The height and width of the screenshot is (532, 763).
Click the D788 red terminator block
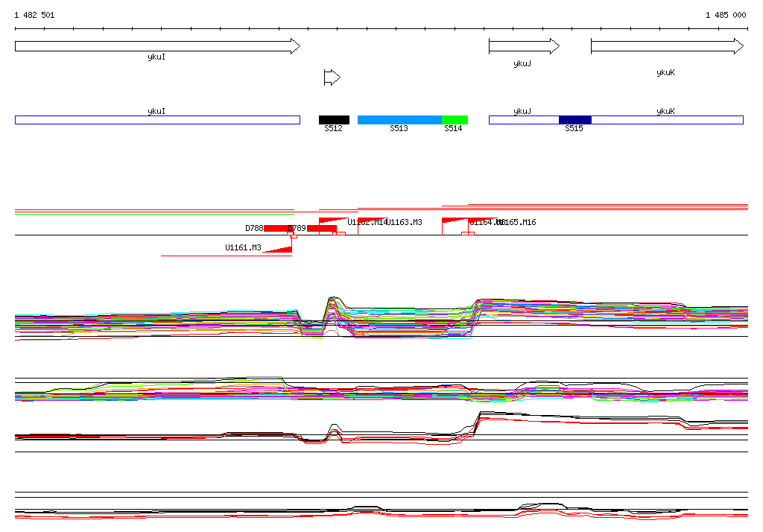(278, 228)
